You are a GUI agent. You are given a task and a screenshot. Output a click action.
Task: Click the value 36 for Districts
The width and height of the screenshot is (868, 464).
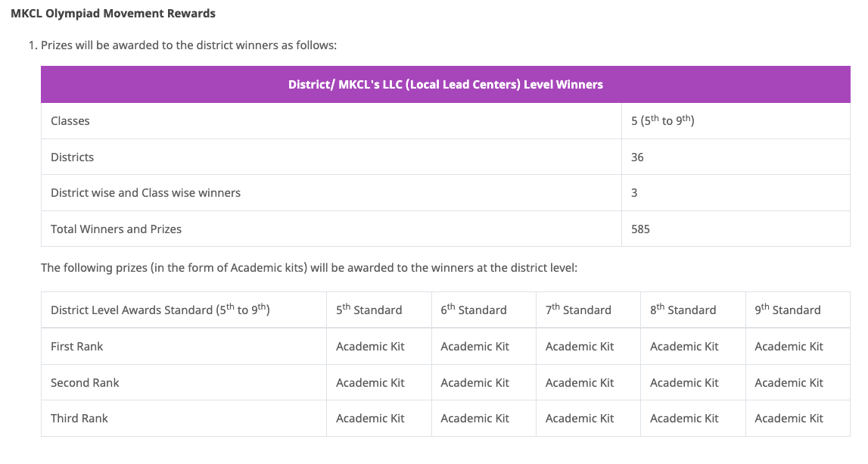pyautogui.click(x=637, y=157)
